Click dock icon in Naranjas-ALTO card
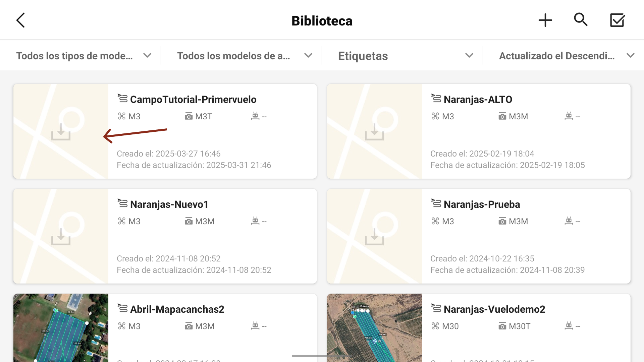Screen dimensions: 644x362 (569, 116)
